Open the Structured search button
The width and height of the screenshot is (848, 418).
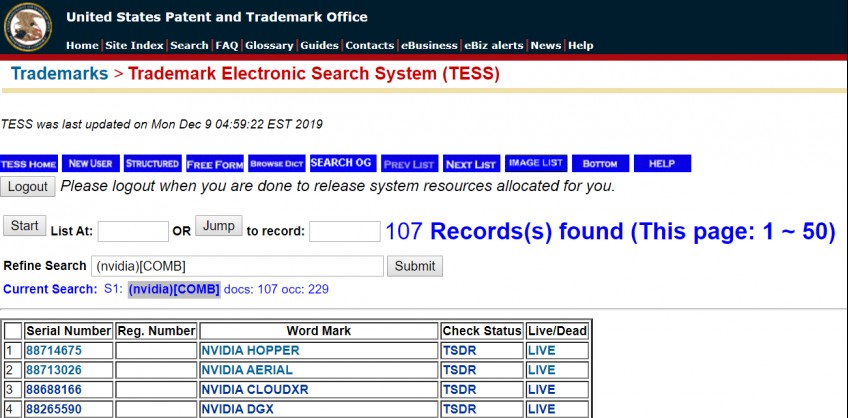(x=153, y=164)
